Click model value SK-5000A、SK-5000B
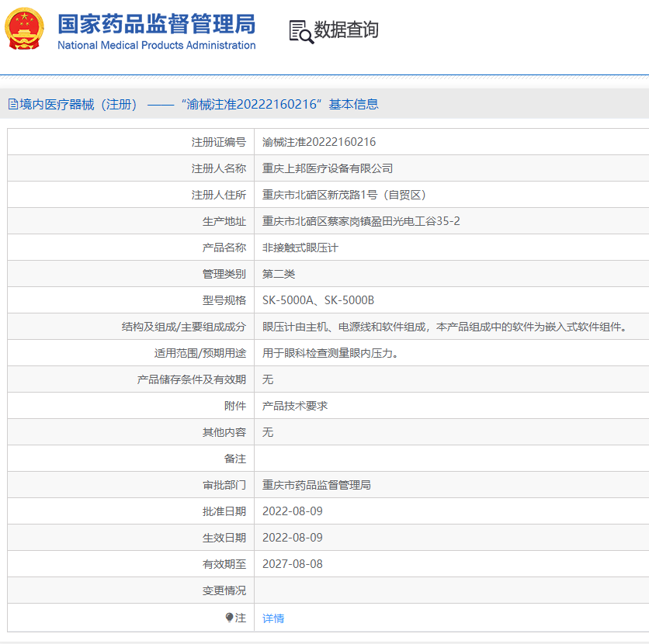Viewport: 649px width, 644px height. tap(318, 300)
